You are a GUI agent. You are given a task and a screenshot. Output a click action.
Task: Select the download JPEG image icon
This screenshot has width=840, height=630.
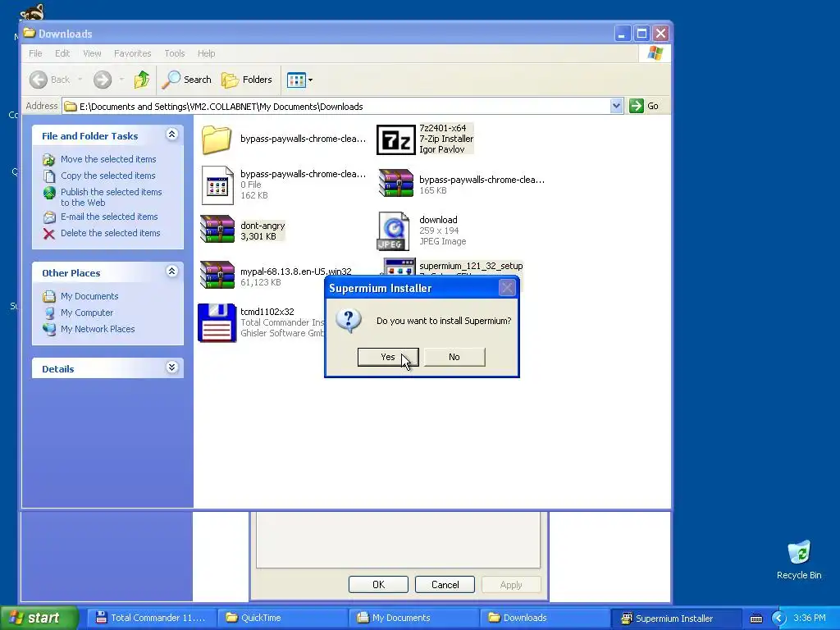coord(393,231)
